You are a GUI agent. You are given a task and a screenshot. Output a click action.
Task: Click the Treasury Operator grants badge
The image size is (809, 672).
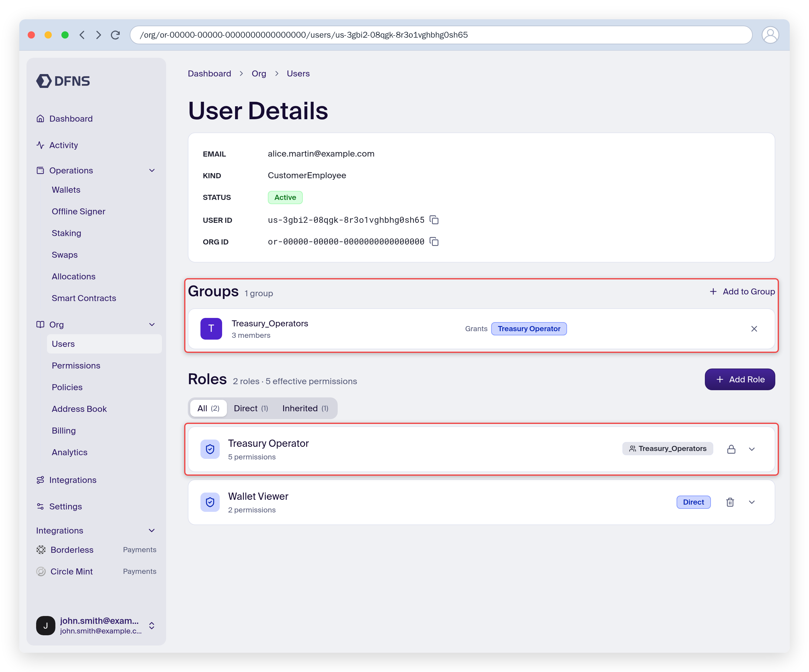[529, 329]
